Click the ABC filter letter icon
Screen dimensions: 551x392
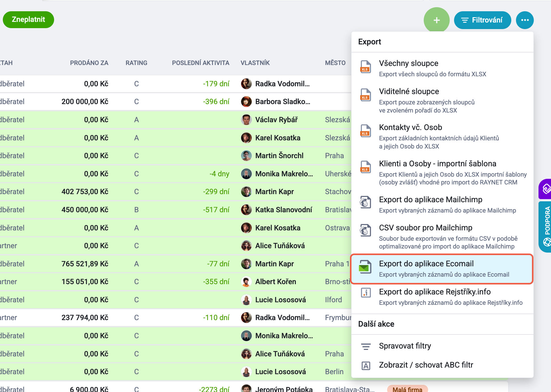point(366,365)
